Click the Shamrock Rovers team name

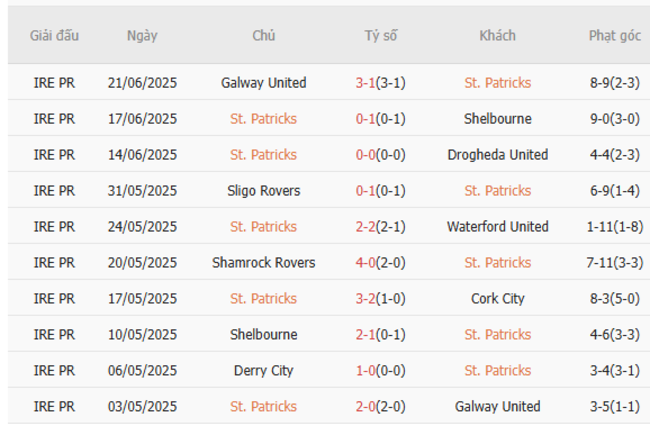(x=263, y=263)
